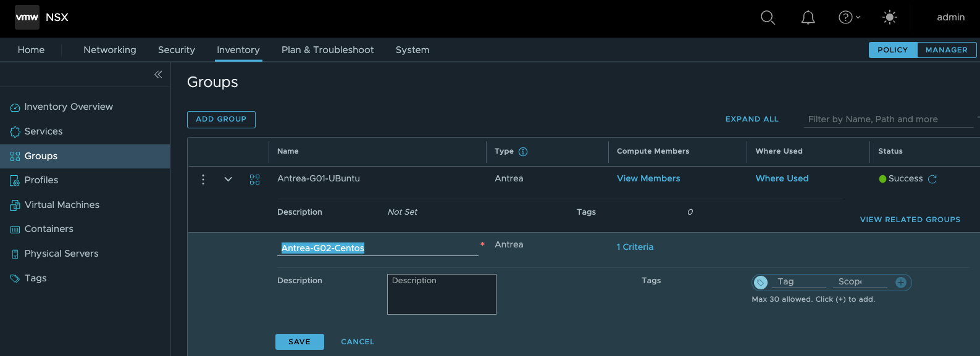The width and height of the screenshot is (980, 356).
Task: Click the Containers icon
Action: 15,230
